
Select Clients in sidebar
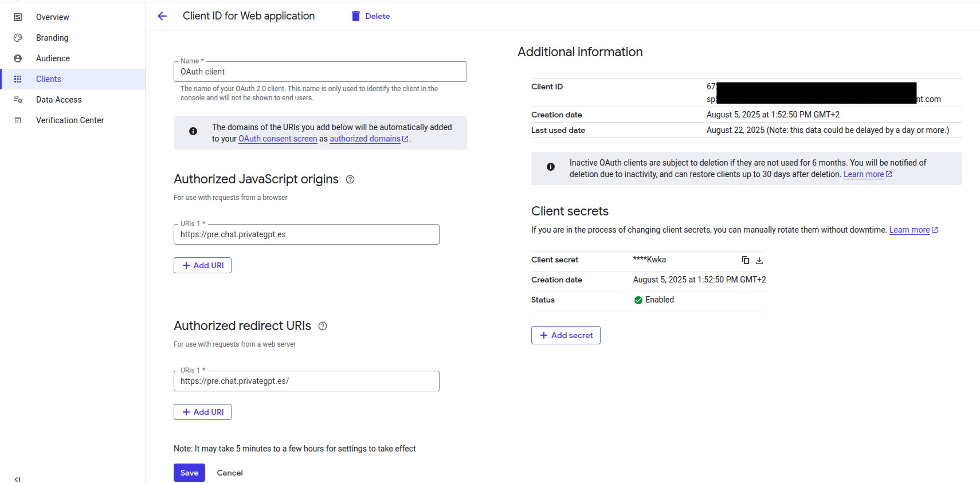[x=49, y=79]
